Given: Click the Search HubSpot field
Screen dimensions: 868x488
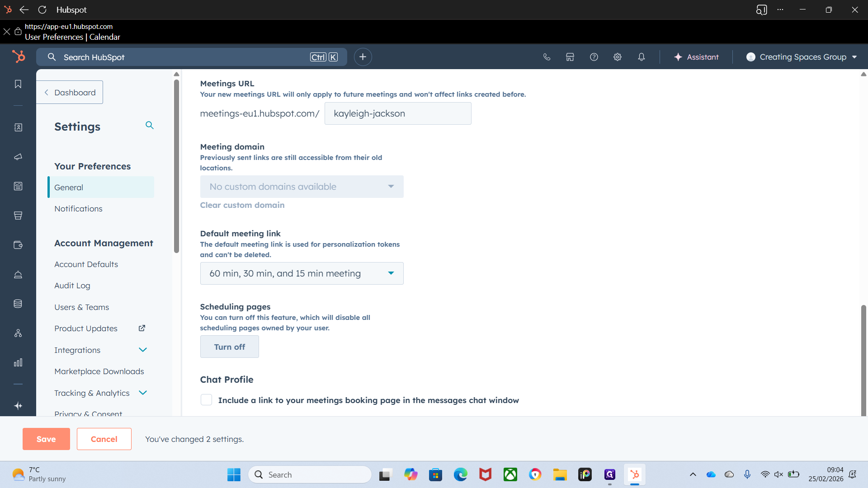Looking at the screenshot, I should [192, 57].
